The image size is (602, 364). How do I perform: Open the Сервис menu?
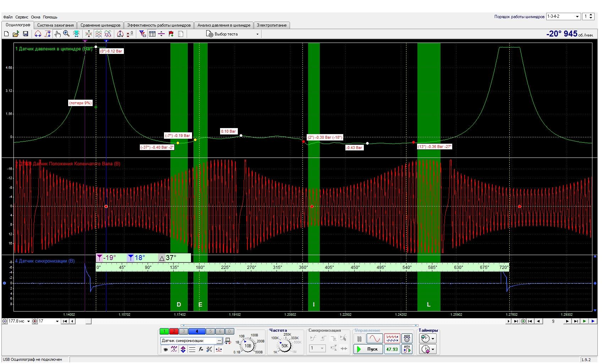pyautogui.click(x=22, y=17)
